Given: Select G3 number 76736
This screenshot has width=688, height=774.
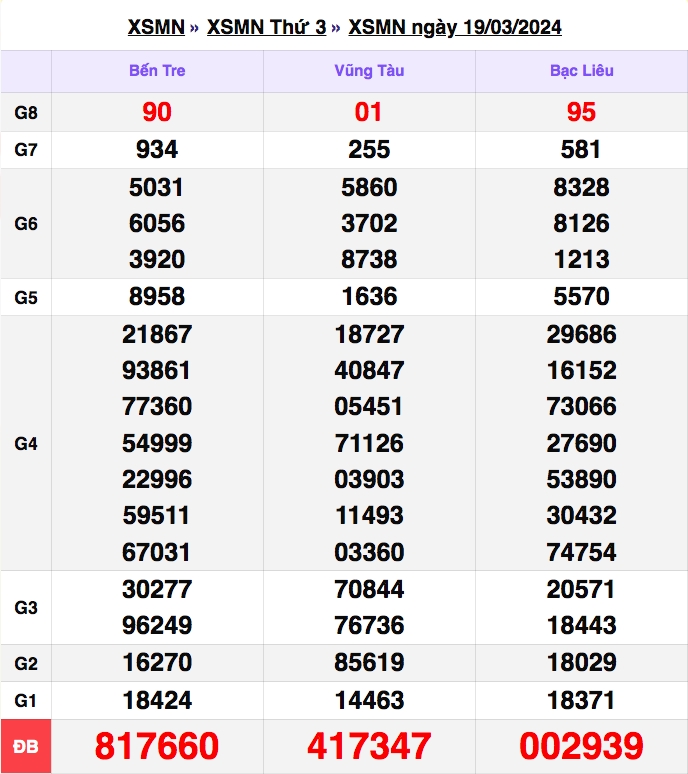Looking at the screenshot, I should [x=369, y=625].
